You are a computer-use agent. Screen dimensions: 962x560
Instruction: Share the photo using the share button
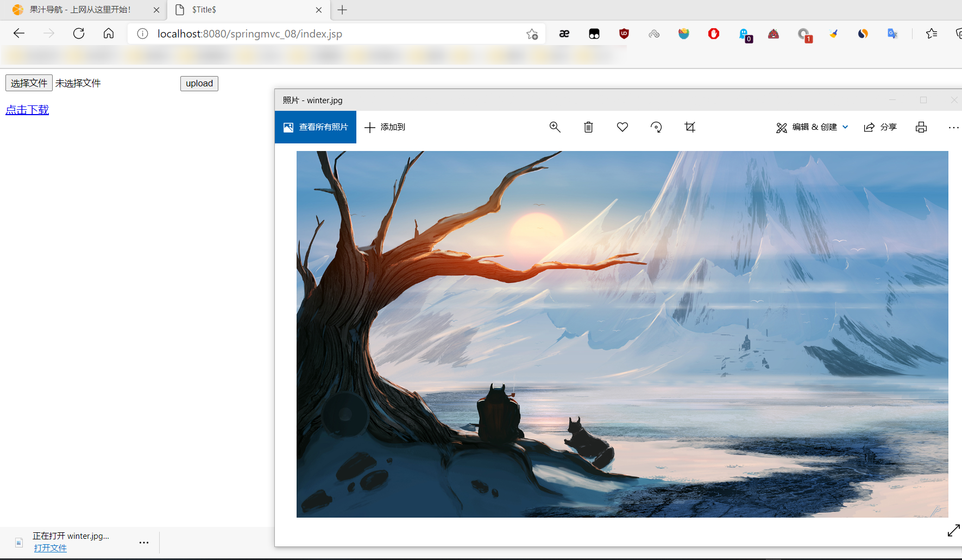coord(880,127)
